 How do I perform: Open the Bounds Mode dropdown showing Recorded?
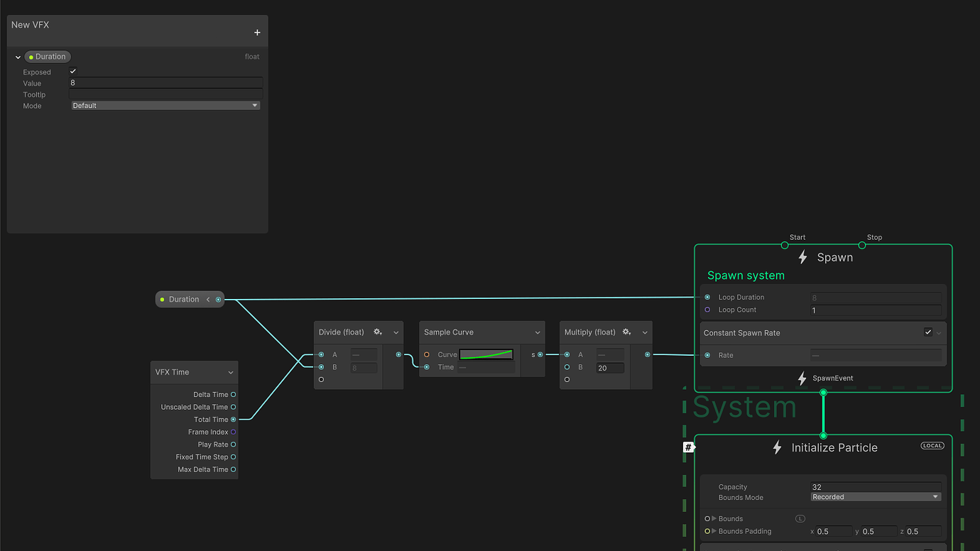875,496
